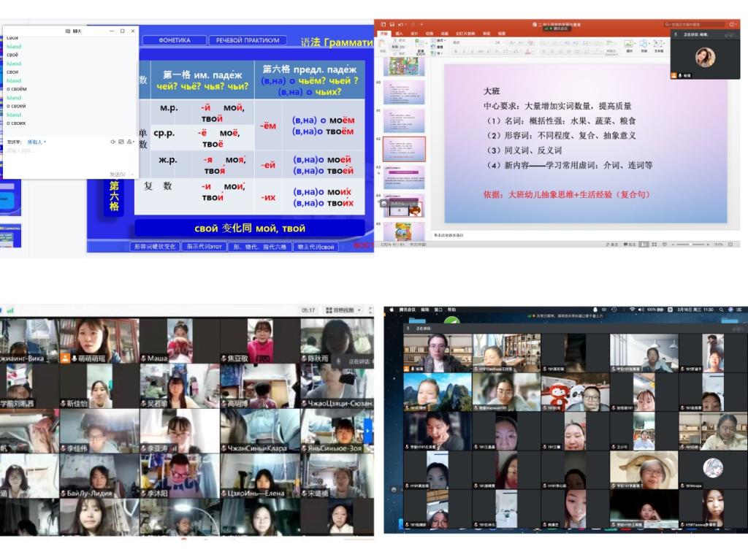The width and height of the screenshot is (748, 560).
Task: Click the 05:17 timer in the gallery window
Action: (308, 310)
